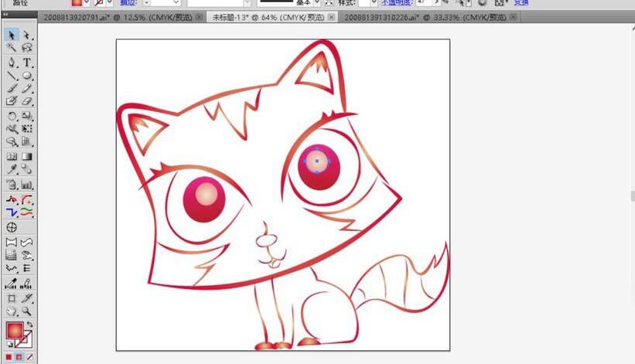This screenshot has height=364, width=635.
Task: Open the stroke weight dropdown
Action: 176,2
